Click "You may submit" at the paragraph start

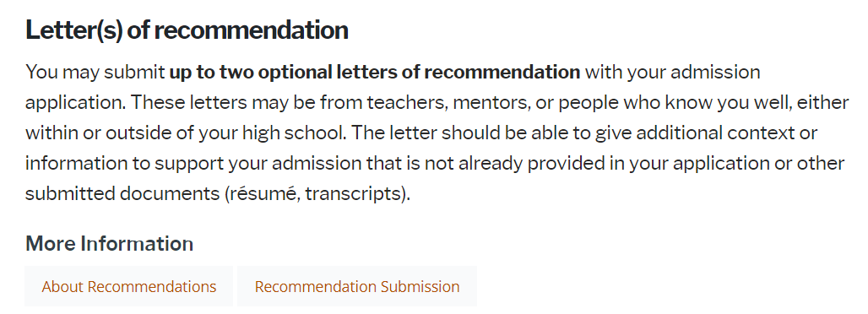click(95, 72)
